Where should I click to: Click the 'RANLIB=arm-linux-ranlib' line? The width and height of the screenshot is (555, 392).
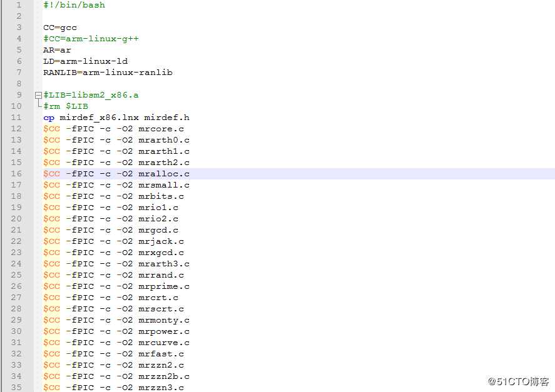point(108,73)
